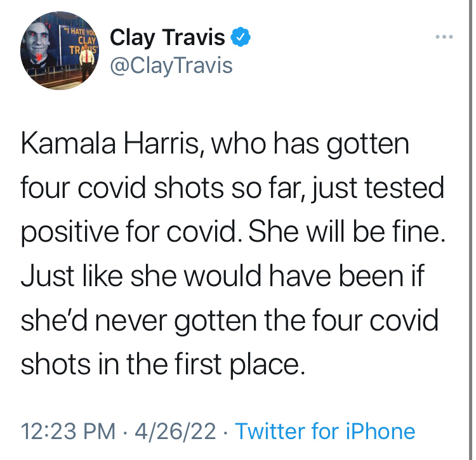Viewport: 476px width, 460px height.
Task: Open the "Twitter for iPhone" source link
Action: (x=325, y=431)
